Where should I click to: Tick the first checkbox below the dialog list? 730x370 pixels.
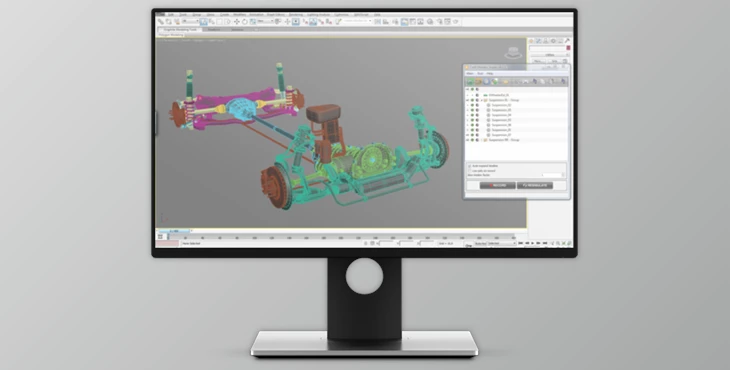[469, 166]
